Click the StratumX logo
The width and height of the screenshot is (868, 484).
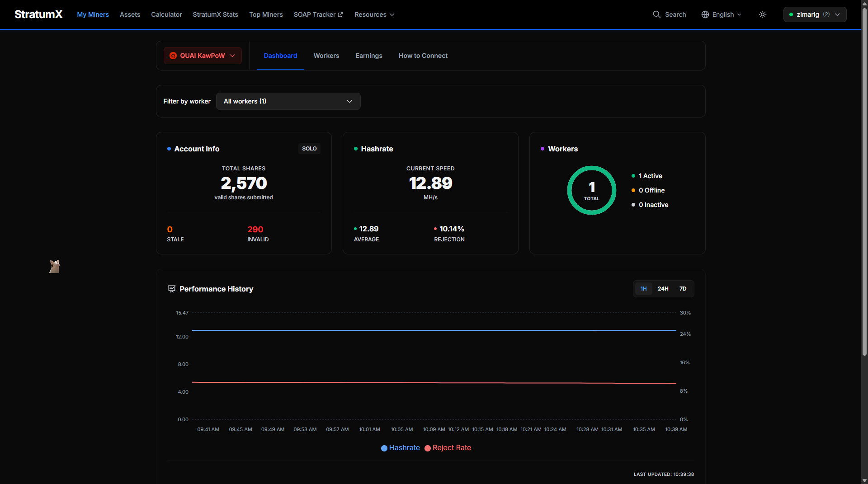pos(38,14)
